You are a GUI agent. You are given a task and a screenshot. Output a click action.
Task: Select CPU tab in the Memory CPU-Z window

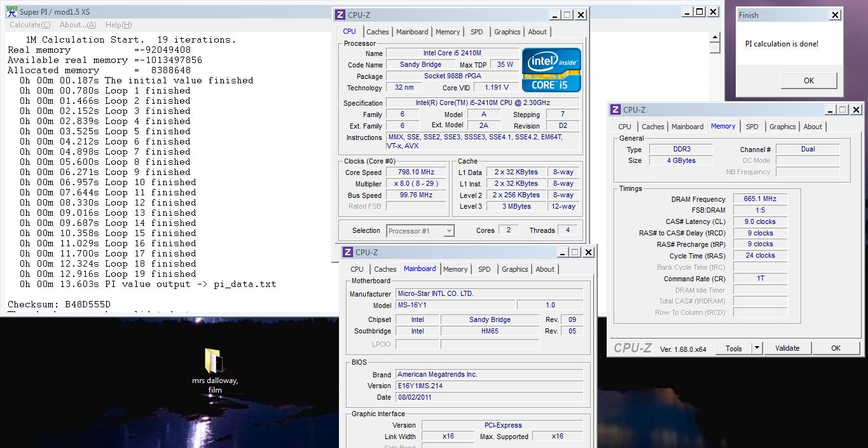pos(625,127)
